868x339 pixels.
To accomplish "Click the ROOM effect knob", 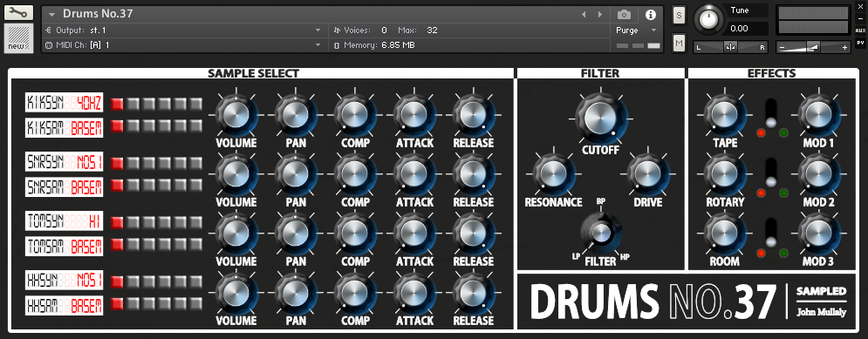I will pos(725,234).
